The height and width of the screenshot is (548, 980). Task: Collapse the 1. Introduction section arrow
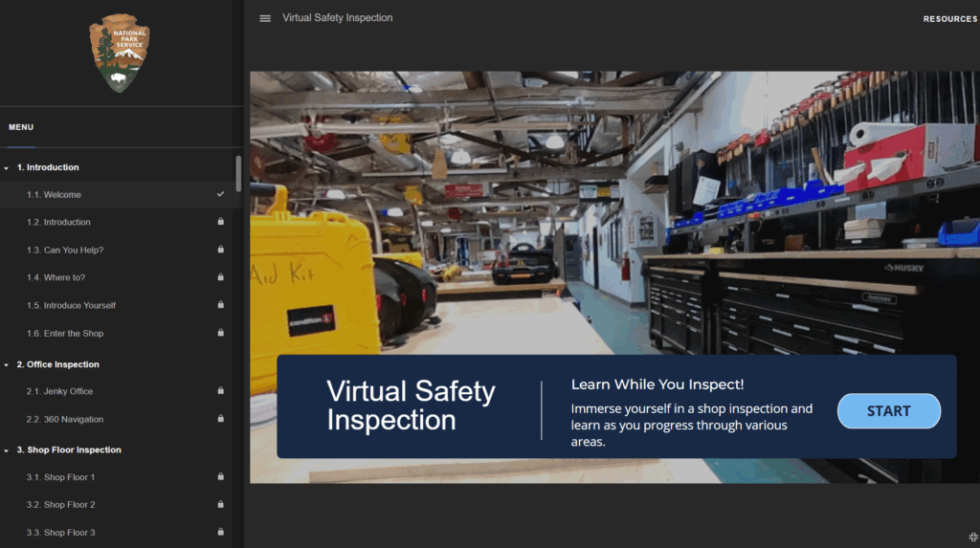7,168
